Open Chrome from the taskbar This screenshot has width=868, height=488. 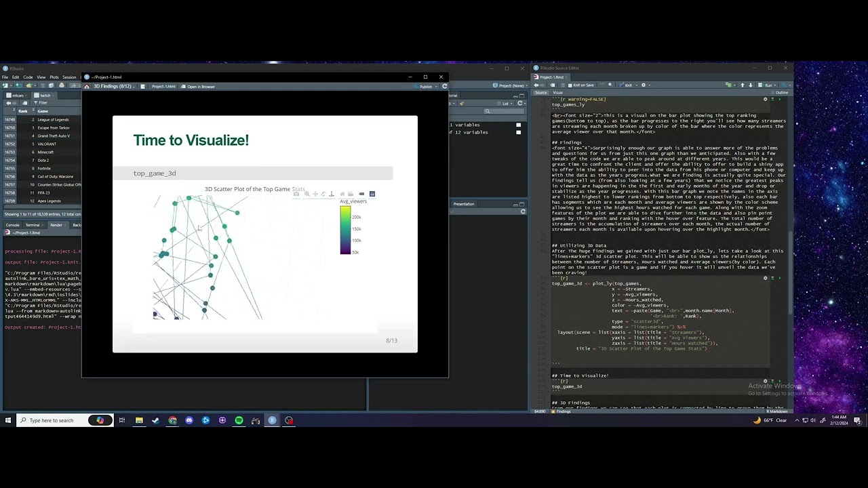click(172, 420)
